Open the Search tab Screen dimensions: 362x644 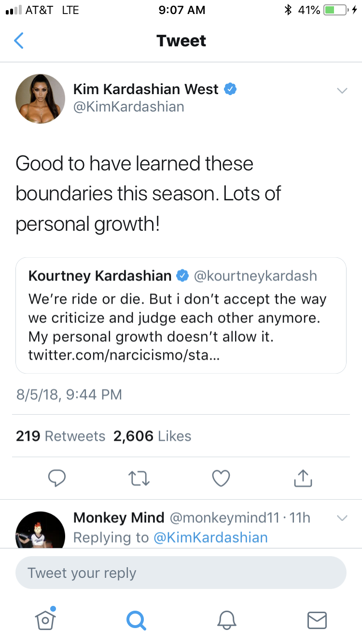tap(136, 619)
